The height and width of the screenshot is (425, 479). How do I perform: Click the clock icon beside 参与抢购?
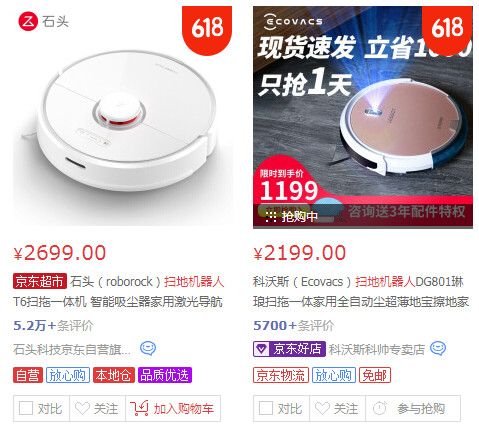tap(379, 408)
